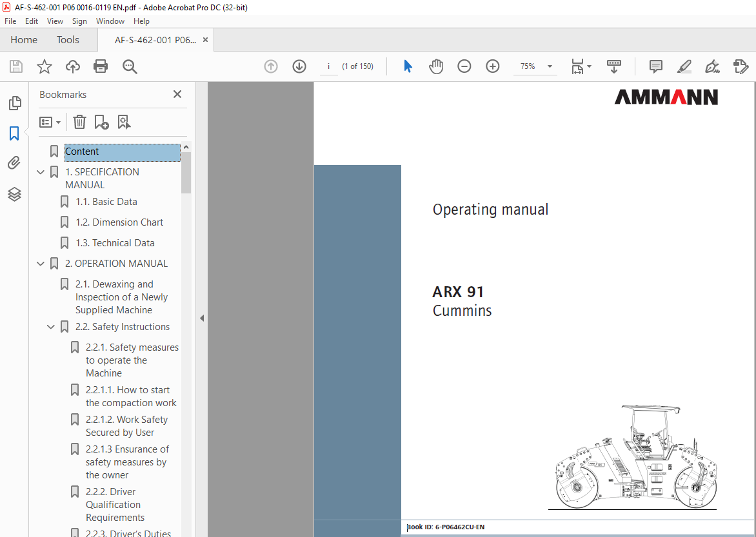756x537 pixels.
Task: Delete selected bookmark with trash icon
Action: tap(79, 122)
